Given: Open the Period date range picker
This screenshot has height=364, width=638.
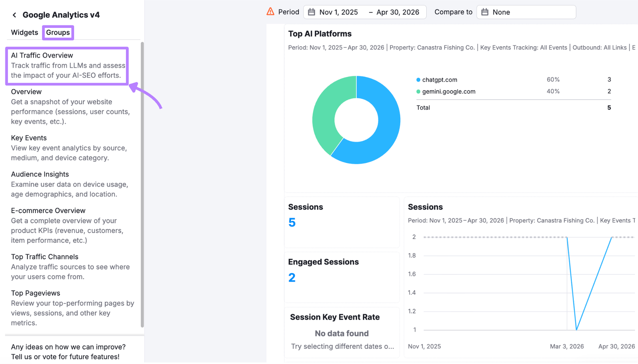Looking at the screenshot, I should coord(364,12).
